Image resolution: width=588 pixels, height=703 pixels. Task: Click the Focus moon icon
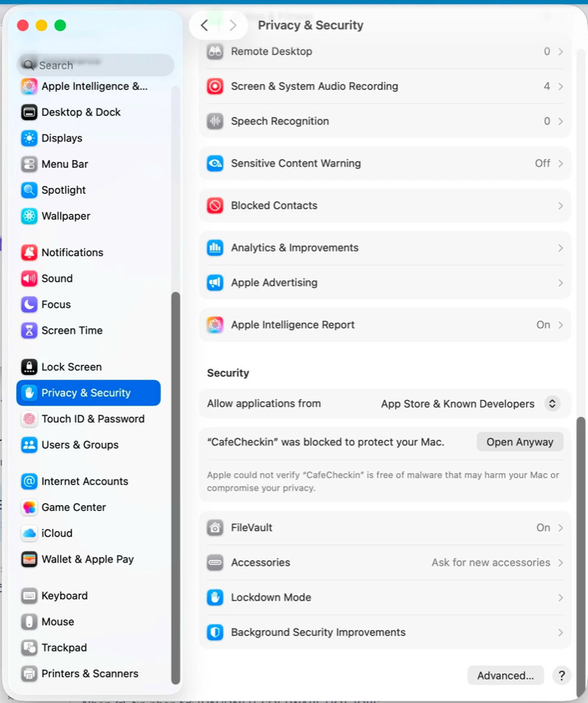point(29,305)
